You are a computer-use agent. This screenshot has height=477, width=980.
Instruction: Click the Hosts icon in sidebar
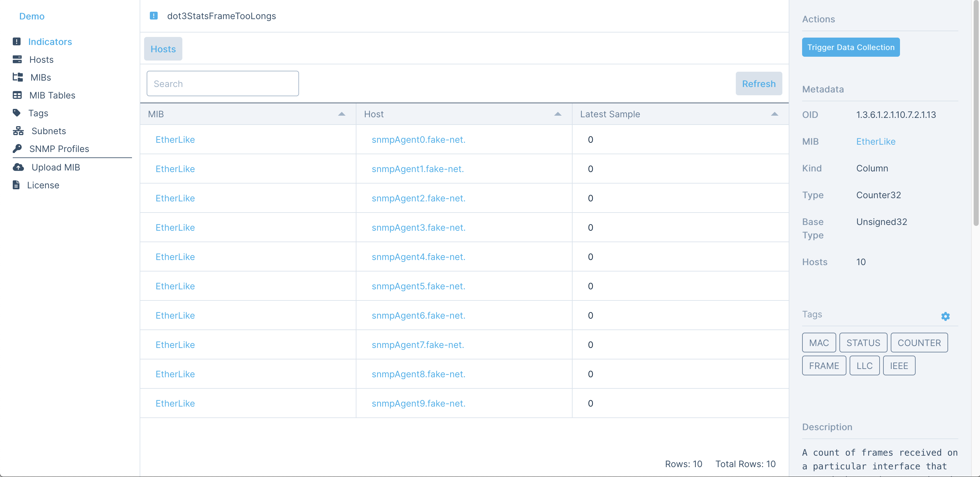pos(17,59)
